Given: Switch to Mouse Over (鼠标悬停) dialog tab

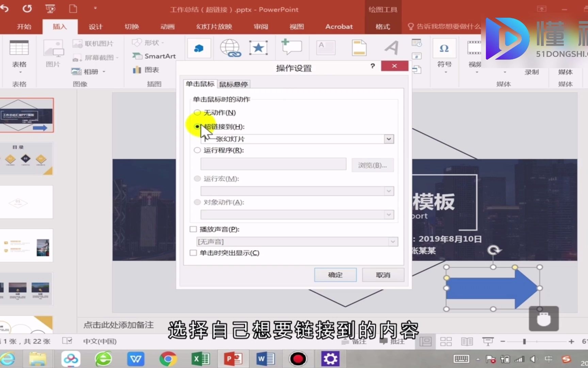Looking at the screenshot, I should pyautogui.click(x=233, y=84).
